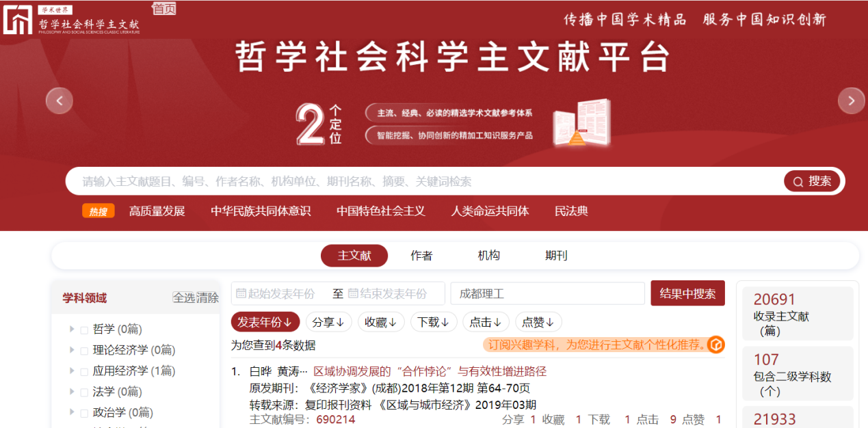
Task: Expand the 政治学 tree node
Action: [x=72, y=412]
